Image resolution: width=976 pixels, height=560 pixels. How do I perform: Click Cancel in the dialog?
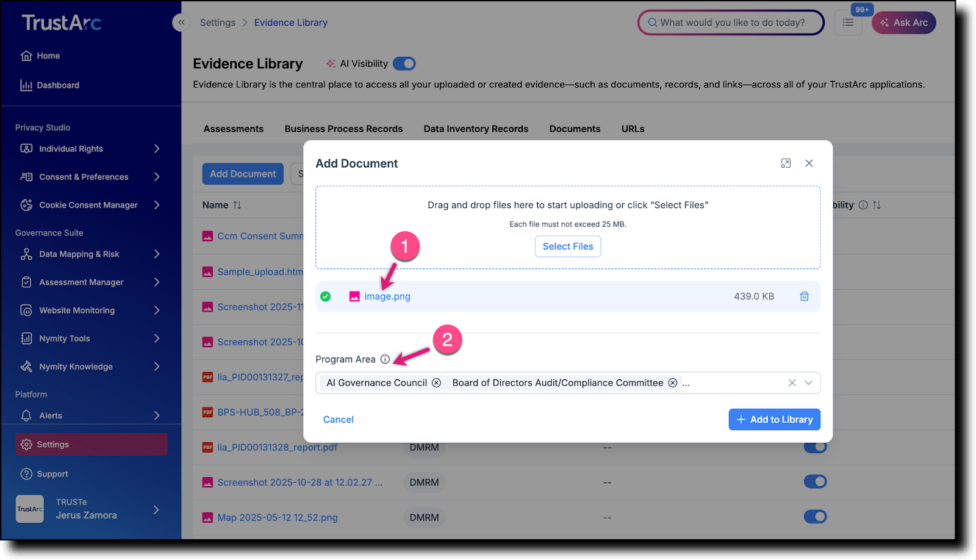point(339,420)
